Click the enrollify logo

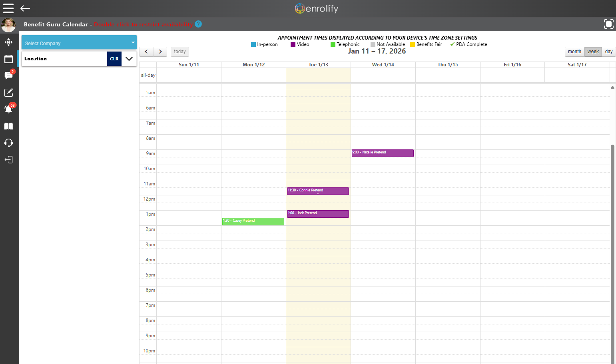316,8
